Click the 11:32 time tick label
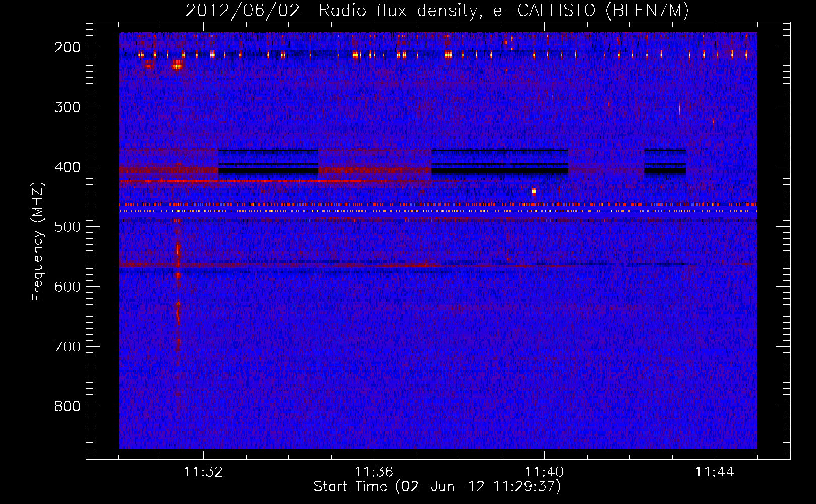 coord(203,472)
